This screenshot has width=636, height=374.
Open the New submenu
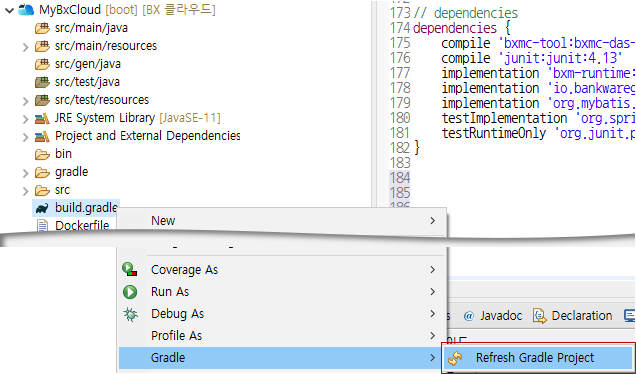click(x=281, y=221)
